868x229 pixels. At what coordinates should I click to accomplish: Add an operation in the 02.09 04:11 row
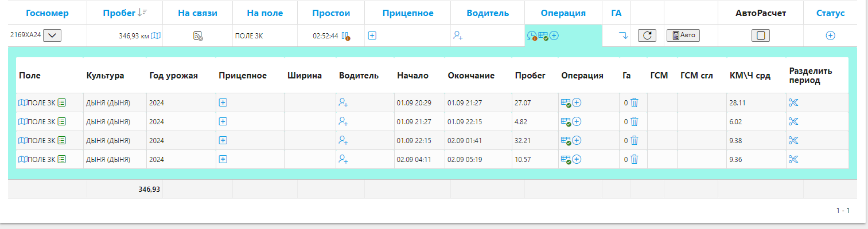[577, 159]
